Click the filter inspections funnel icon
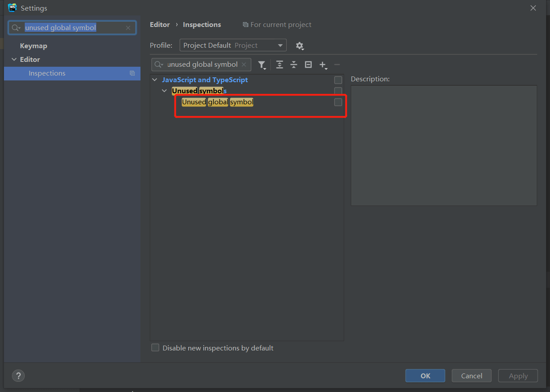Viewport: 550px width, 392px height. pyautogui.click(x=262, y=65)
